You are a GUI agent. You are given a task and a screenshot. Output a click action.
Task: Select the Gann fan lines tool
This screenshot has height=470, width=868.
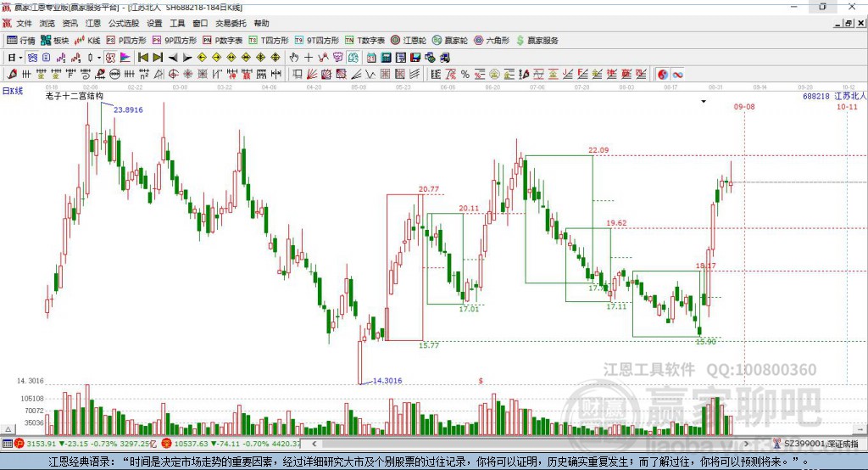coord(312,75)
